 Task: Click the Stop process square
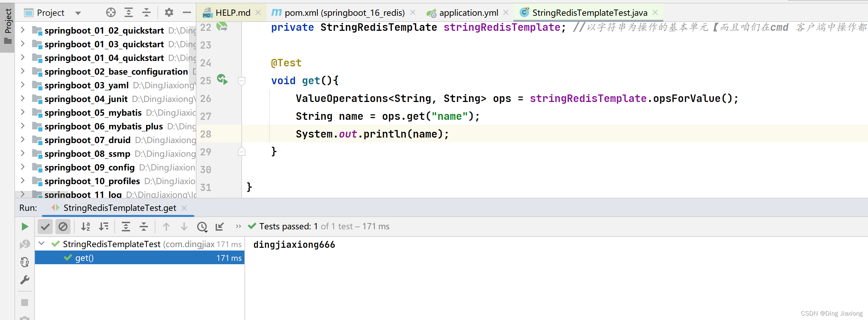(25, 303)
